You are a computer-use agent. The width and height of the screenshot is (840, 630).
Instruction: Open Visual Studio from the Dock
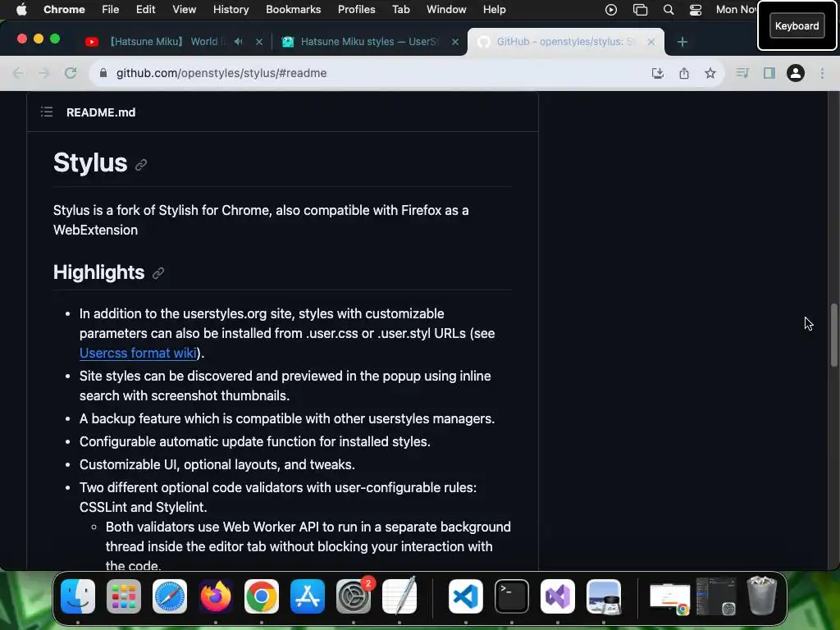[x=558, y=596]
